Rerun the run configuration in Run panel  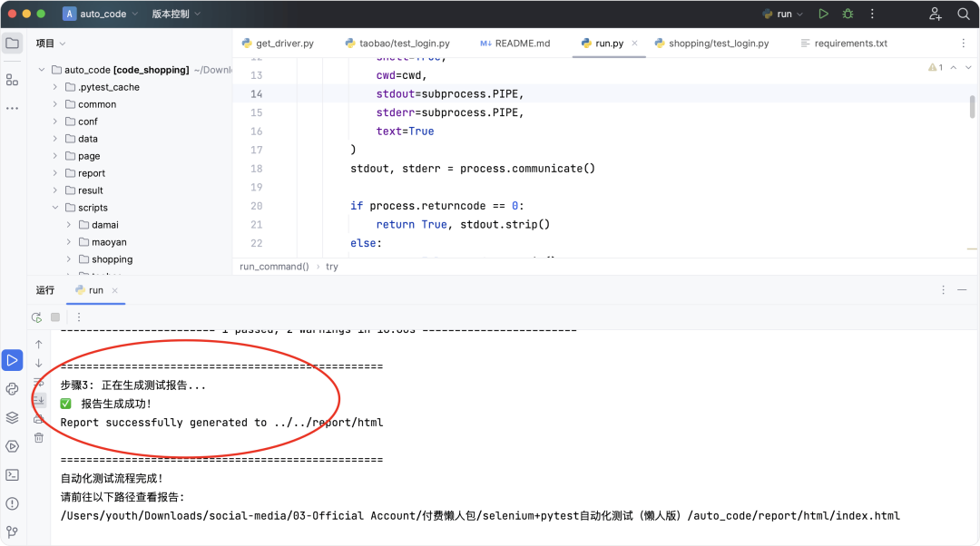pyautogui.click(x=37, y=317)
